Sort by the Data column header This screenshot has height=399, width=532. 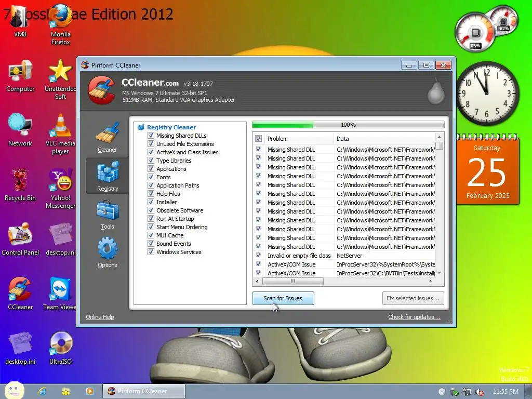(385, 138)
